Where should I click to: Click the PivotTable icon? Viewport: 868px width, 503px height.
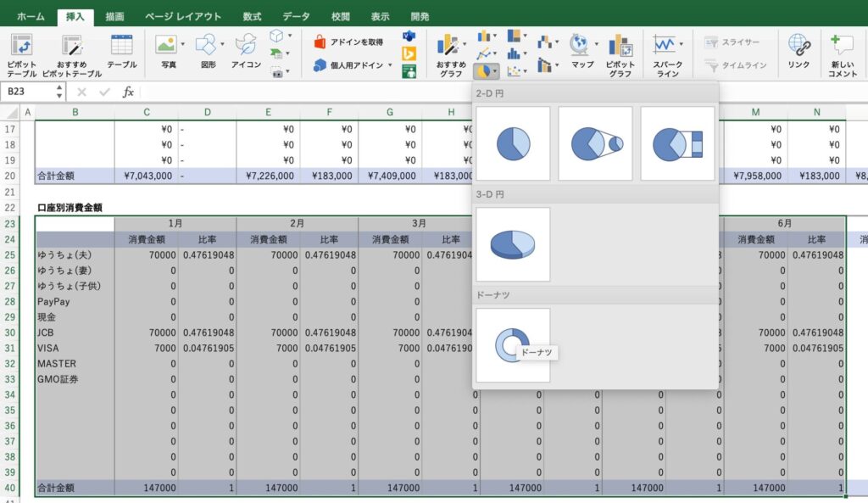21,45
